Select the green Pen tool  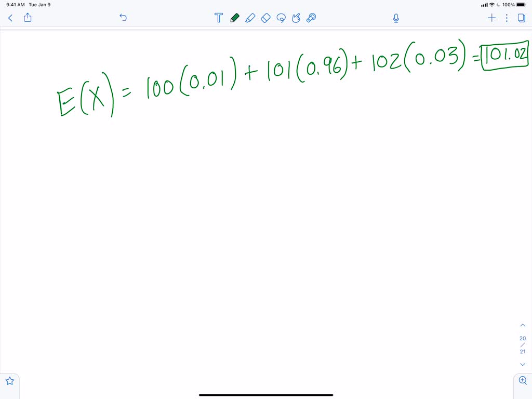click(234, 18)
